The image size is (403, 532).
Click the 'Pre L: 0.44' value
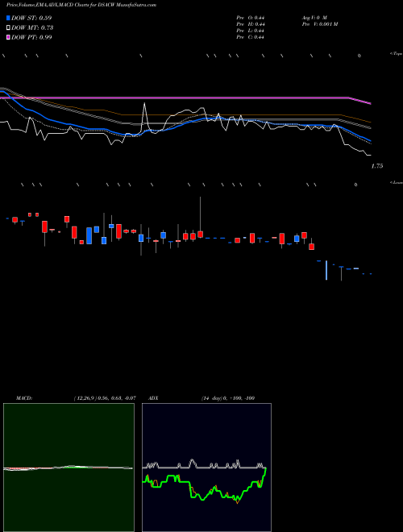pyautogui.click(x=251, y=31)
